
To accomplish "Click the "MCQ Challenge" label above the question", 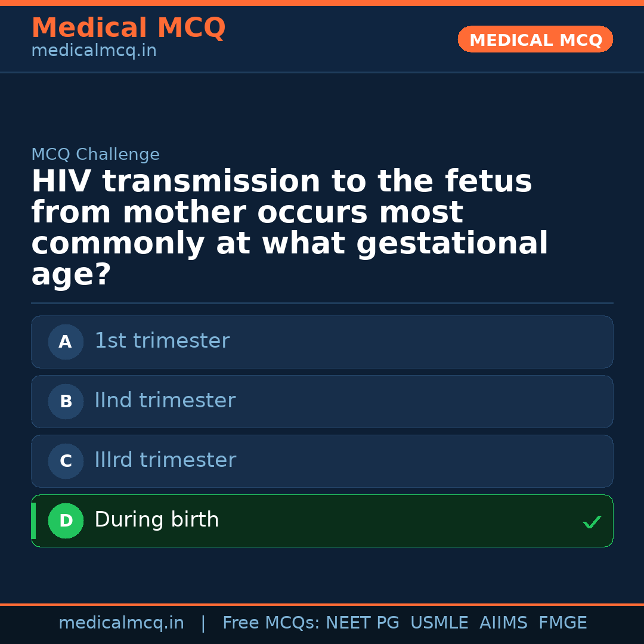I will [95, 155].
